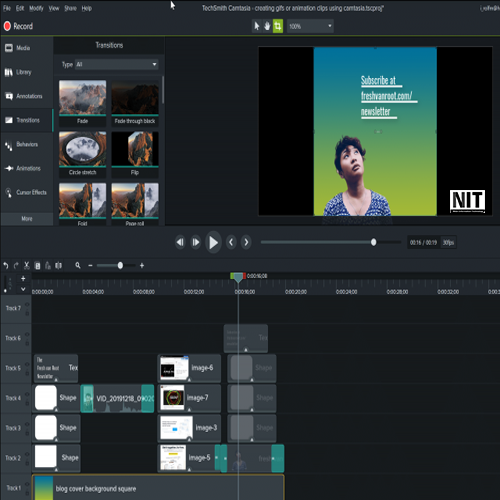
Task: Jump to next media with right chevron
Action: point(246,242)
